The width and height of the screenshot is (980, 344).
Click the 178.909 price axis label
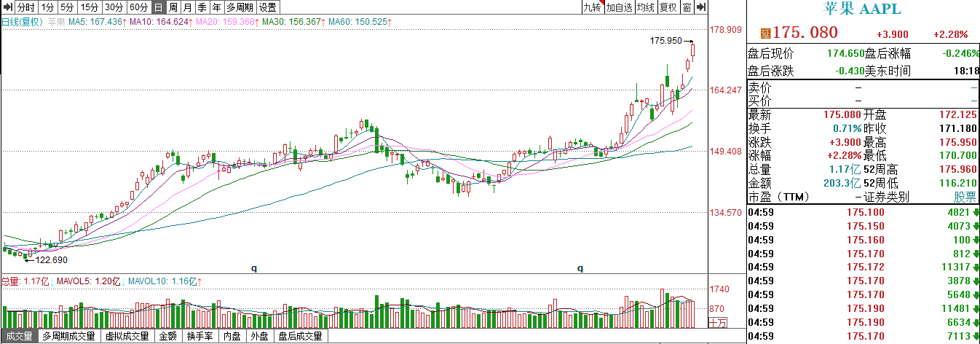pyautogui.click(x=725, y=30)
